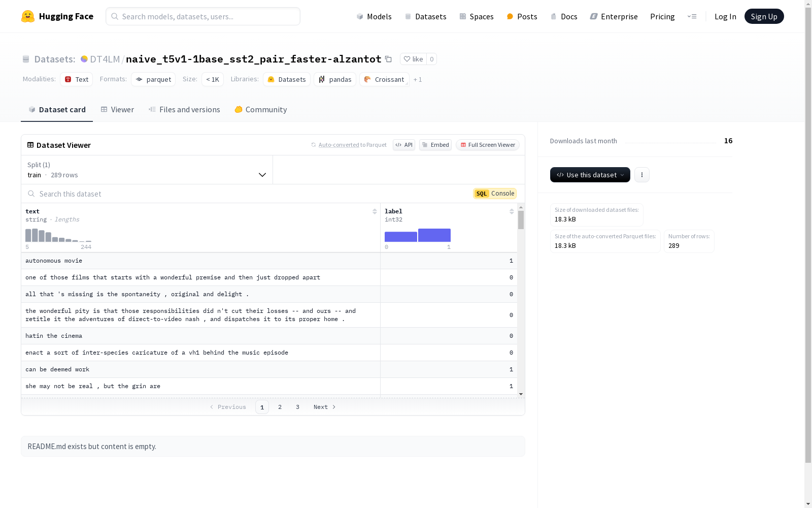The image size is (812, 508).
Task: Copy dataset name with copy icon
Action: coord(388,59)
